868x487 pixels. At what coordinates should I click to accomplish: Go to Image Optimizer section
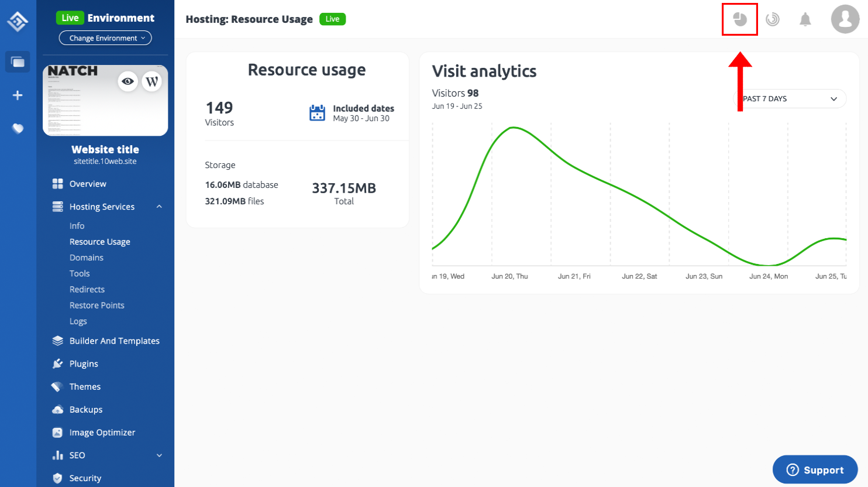coord(102,433)
